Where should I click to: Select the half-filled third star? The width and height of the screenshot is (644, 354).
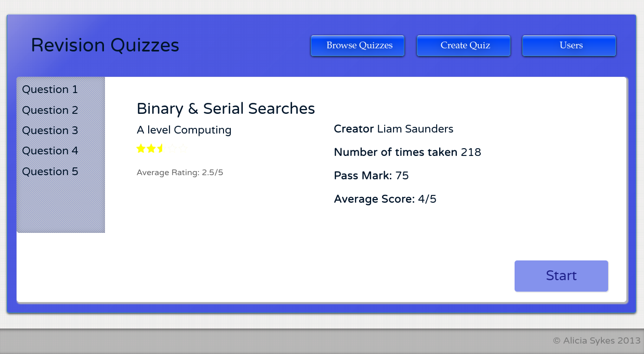[162, 148]
